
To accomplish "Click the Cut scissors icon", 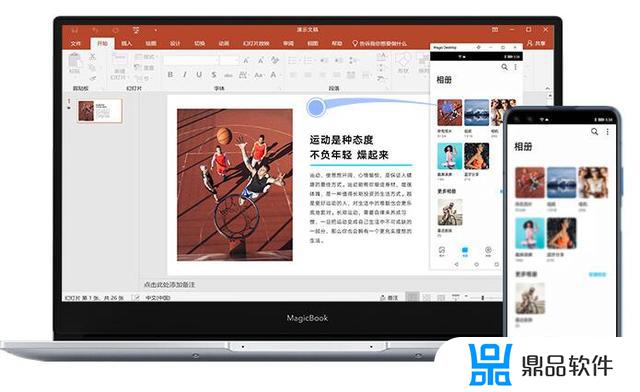I will (92, 56).
